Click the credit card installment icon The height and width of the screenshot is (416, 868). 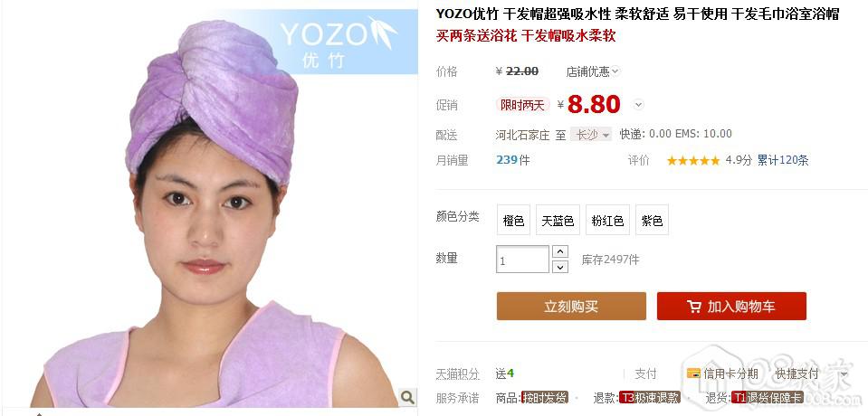(693, 373)
